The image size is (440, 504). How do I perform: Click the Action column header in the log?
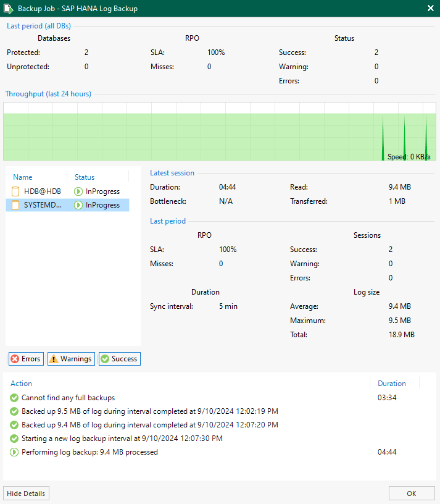point(21,384)
